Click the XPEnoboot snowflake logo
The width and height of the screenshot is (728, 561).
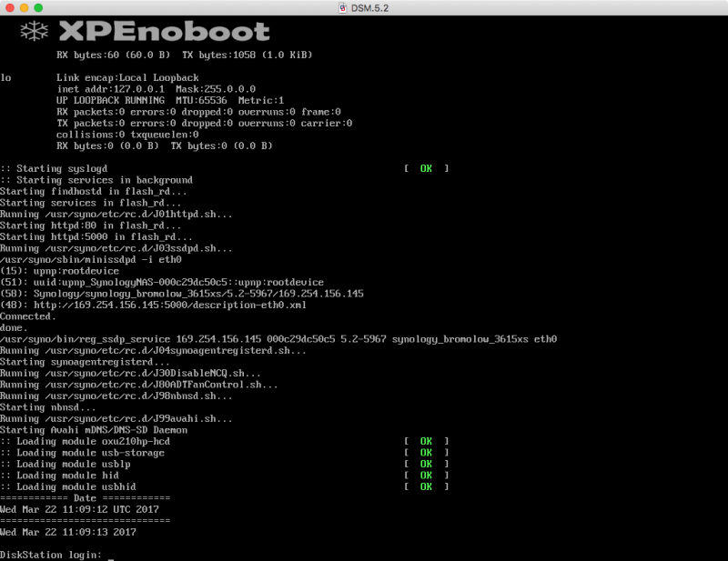pyautogui.click(x=35, y=31)
